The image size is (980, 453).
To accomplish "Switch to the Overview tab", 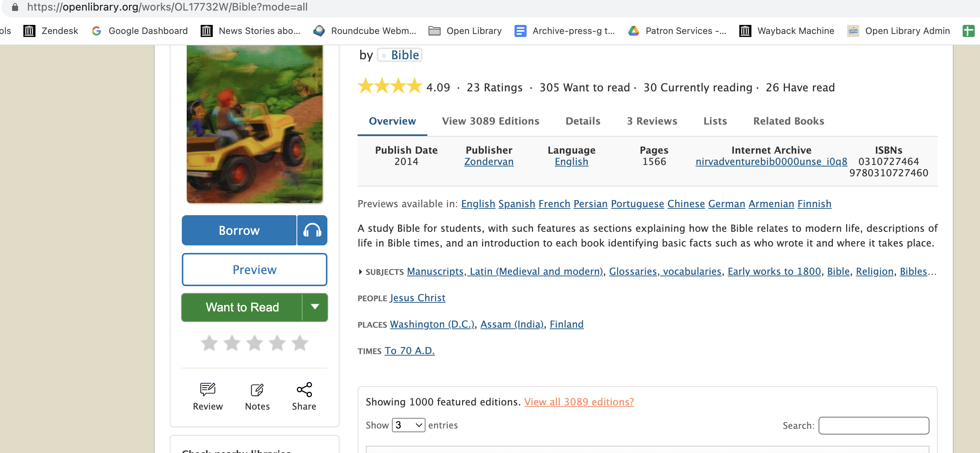I will tap(392, 121).
